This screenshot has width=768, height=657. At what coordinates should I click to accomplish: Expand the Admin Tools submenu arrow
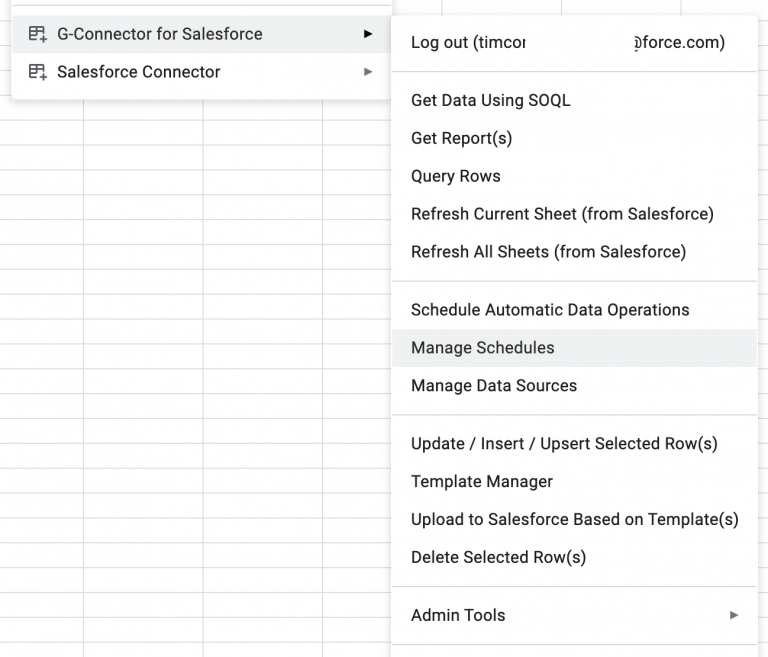tap(734, 615)
